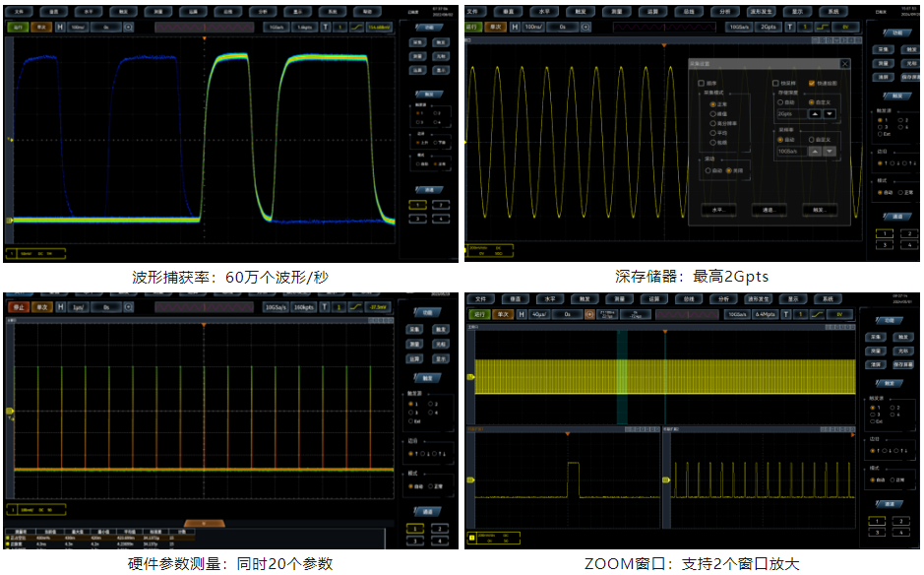Click the up arrow next to 10GSa/s sample rate

[814, 151]
